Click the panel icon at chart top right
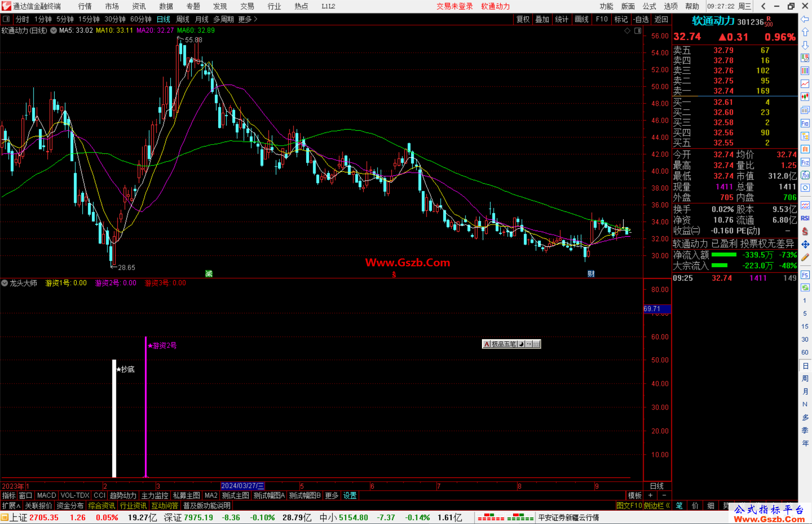 click(638, 31)
